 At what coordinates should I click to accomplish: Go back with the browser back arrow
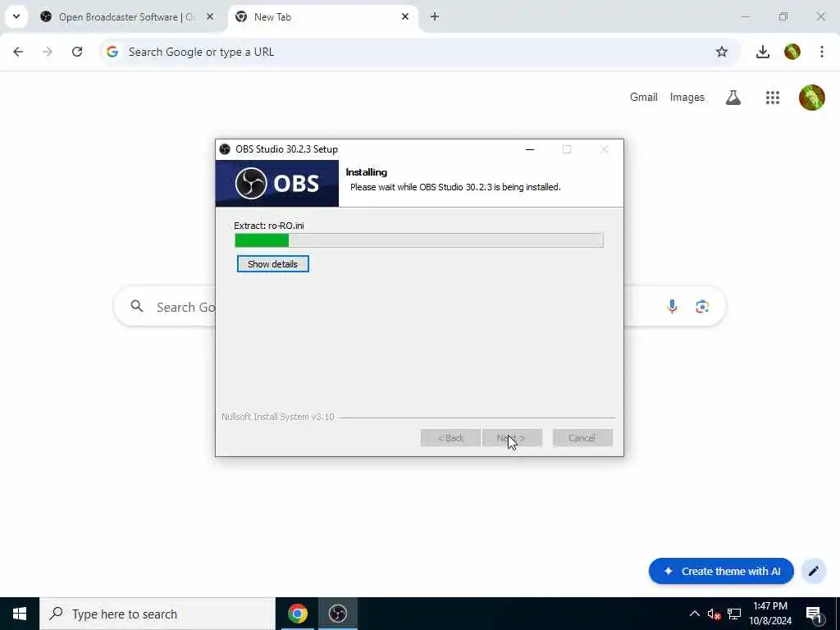18,52
